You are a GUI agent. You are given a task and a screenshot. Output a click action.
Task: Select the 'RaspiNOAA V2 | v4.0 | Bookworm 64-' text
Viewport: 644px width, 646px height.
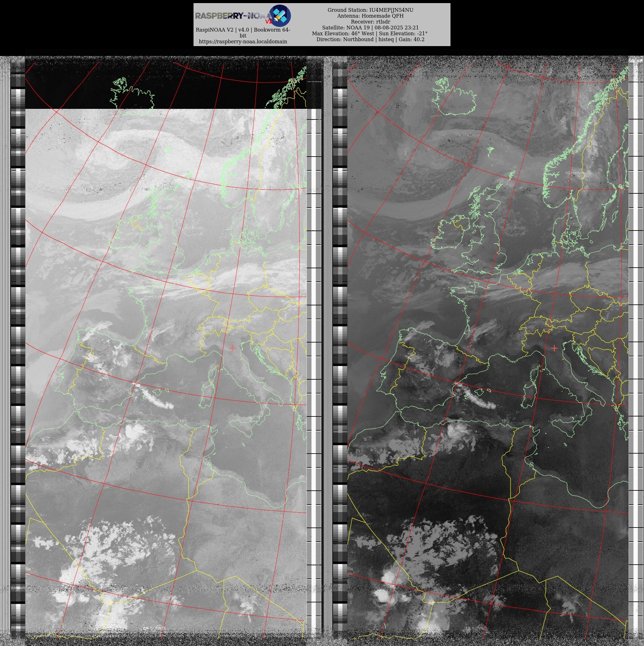point(243,30)
